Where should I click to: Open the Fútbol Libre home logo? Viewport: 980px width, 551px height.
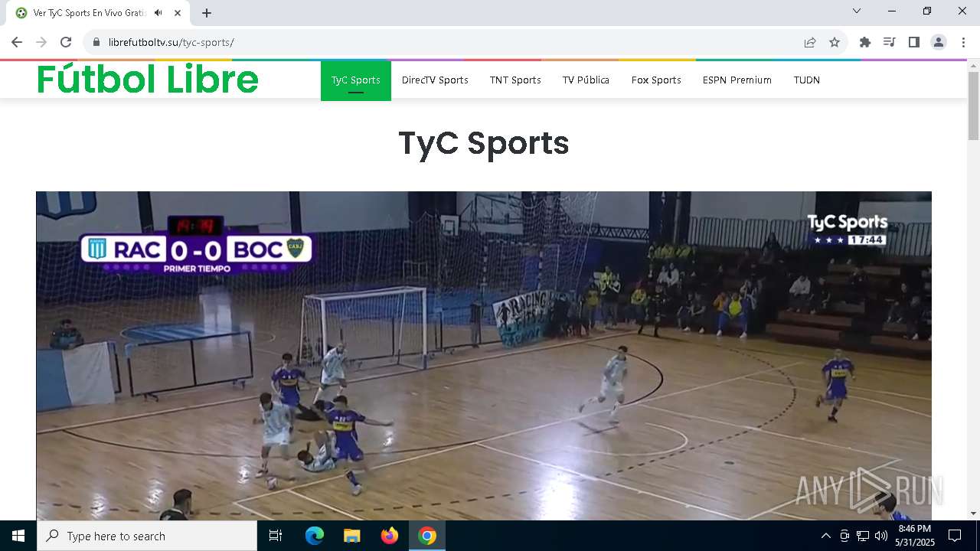148,80
